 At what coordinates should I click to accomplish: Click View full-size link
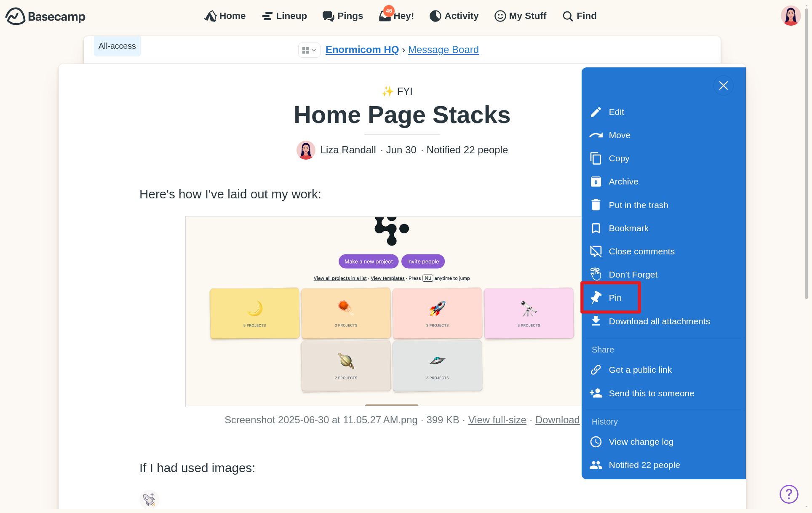[x=497, y=420]
